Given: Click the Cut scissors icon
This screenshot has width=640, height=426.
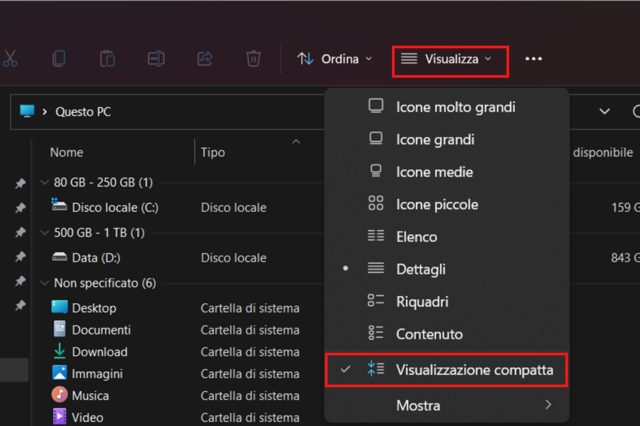Looking at the screenshot, I should [10, 59].
